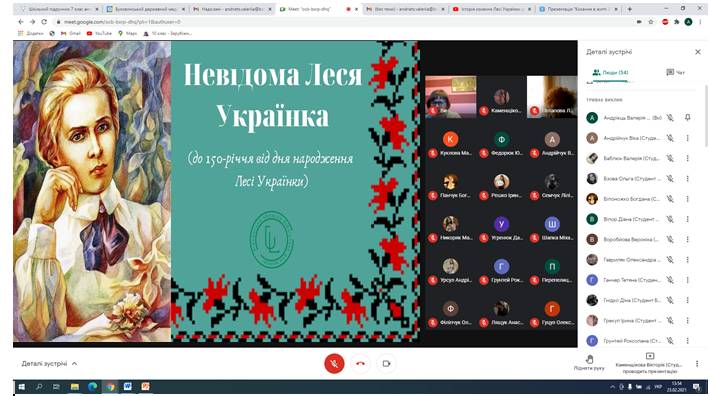The image size is (710, 396).
Task: Pin Андрієць Валерія in participant list
Action: [x=687, y=118]
